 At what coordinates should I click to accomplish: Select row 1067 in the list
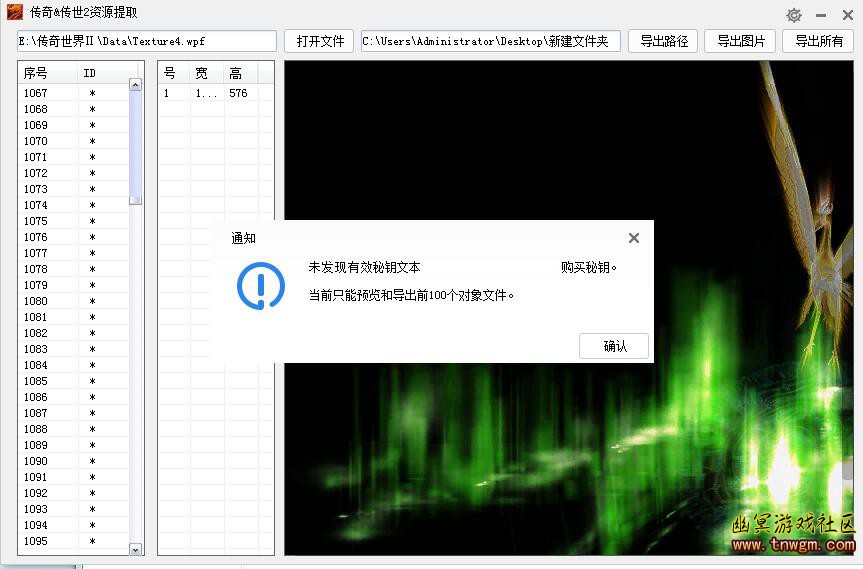click(73, 93)
